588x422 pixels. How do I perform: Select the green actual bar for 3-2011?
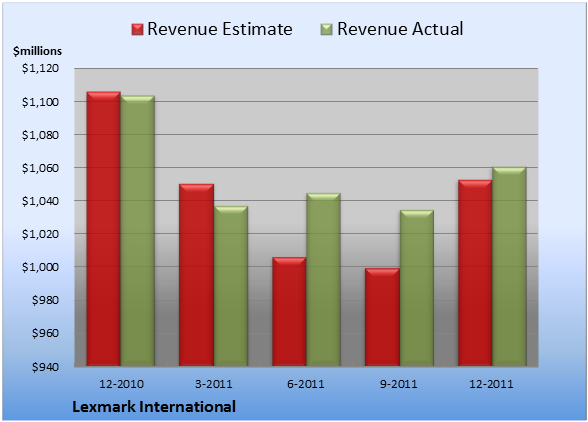pyautogui.click(x=231, y=286)
